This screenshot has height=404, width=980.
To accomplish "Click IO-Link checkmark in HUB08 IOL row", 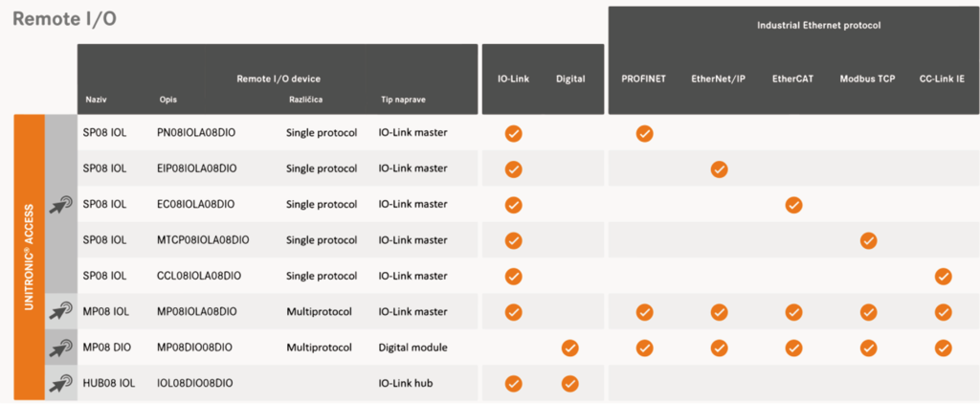I will (514, 383).
